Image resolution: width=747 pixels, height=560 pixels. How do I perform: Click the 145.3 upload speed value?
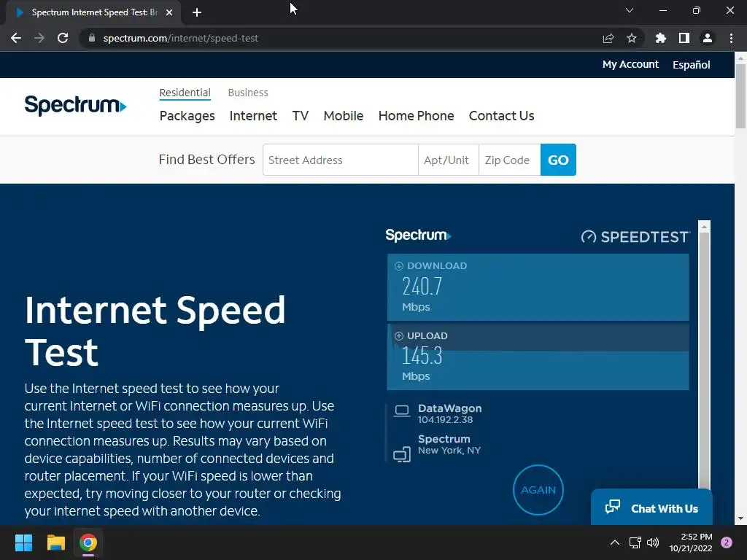click(x=422, y=356)
